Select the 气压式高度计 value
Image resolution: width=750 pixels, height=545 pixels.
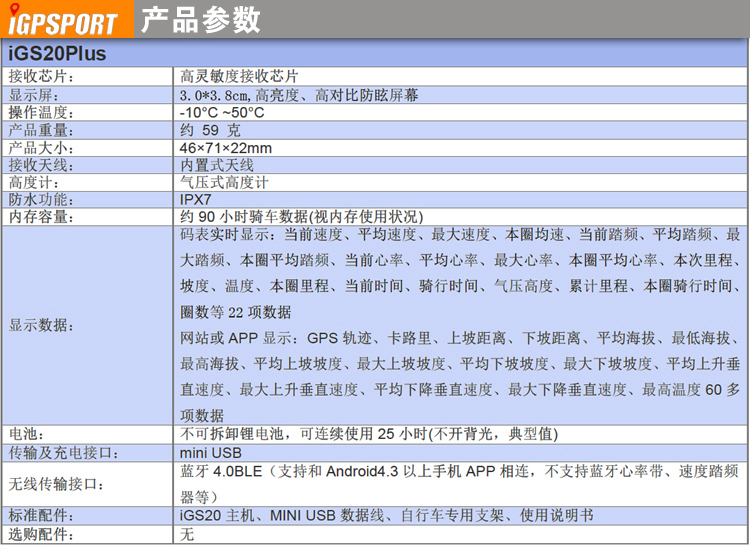[224, 182]
